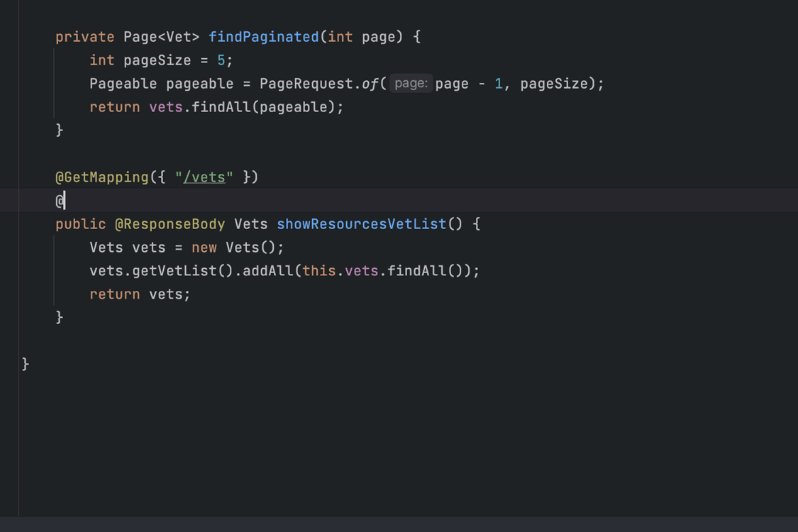Click the "PageRequest" class name
This screenshot has height=532, width=798.
tap(306, 84)
